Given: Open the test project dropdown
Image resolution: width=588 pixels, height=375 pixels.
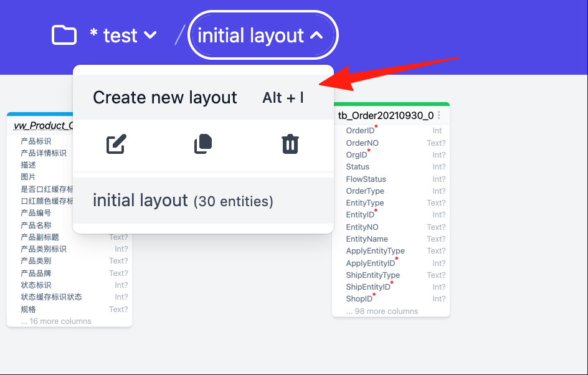Looking at the screenshot, I should tap(123, 36).
